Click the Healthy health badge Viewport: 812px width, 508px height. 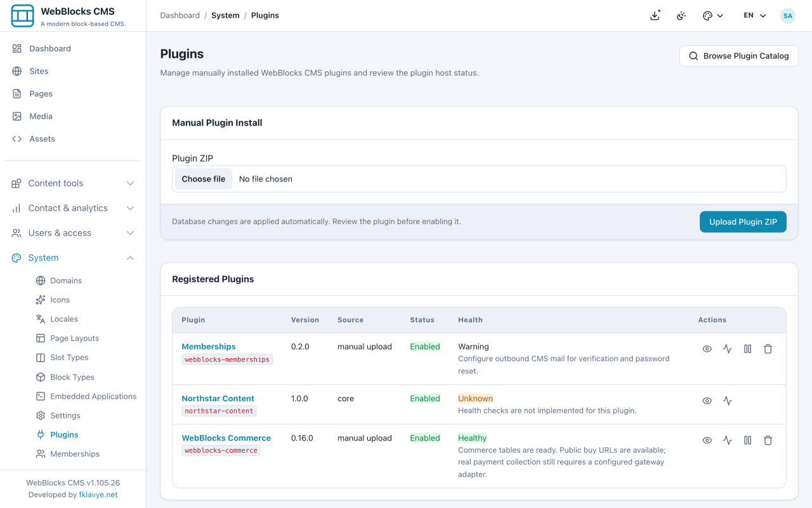coord(472,438)
